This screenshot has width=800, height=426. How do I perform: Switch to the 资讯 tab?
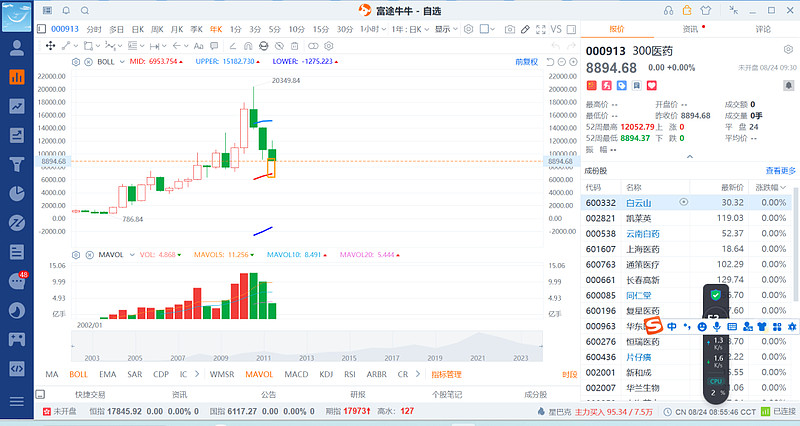[x=690, y=30]
